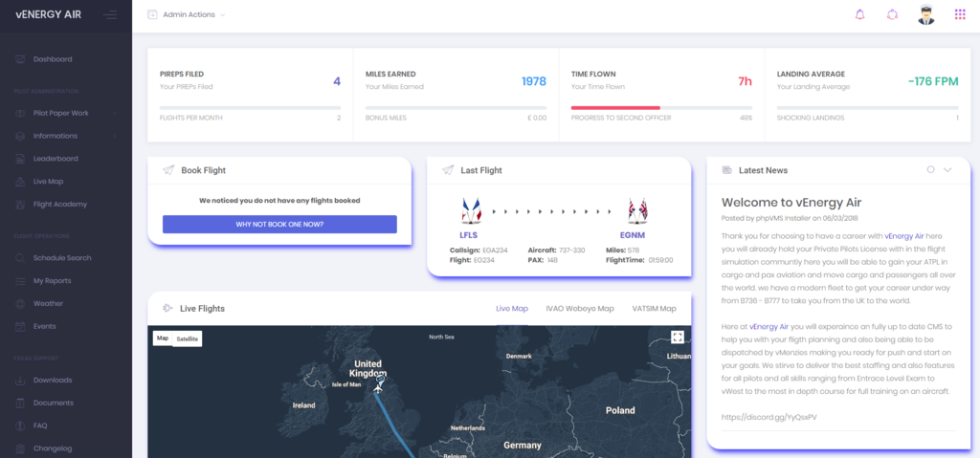
Task: Click the Flights Per Month progress bar
Action: (250, 108)
